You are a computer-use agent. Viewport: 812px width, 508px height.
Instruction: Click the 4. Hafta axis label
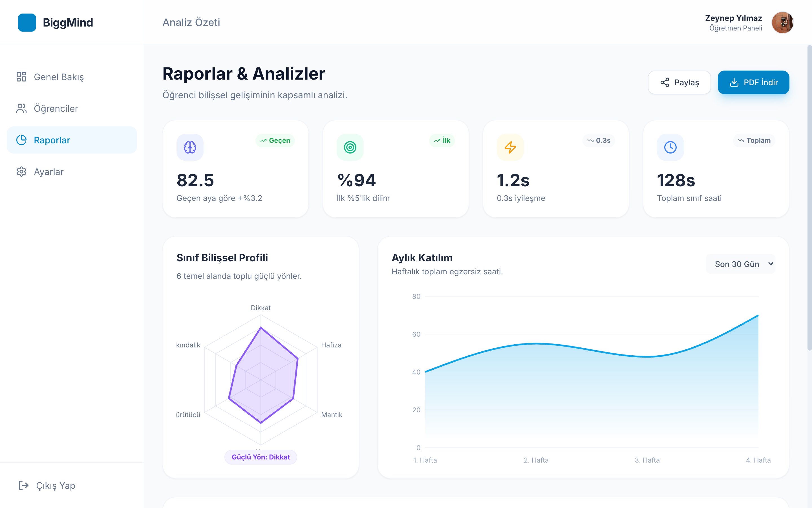click(x=758, y=460)
